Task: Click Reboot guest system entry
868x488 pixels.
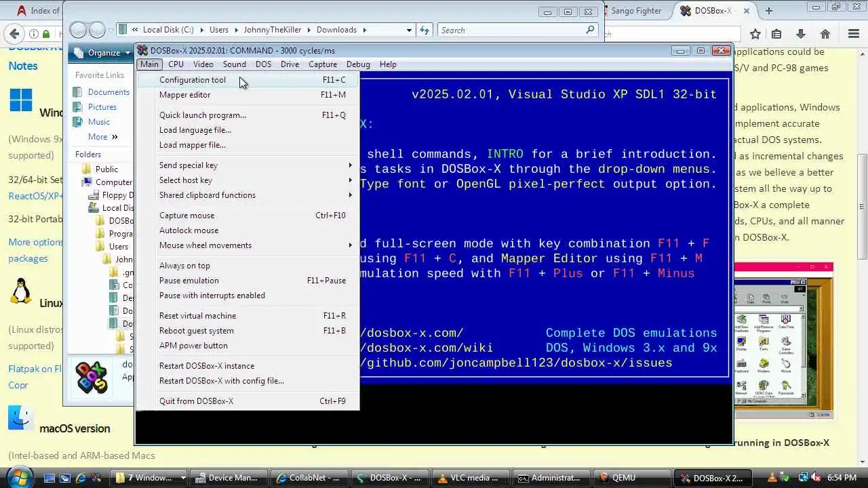Action: coord(248,331)
